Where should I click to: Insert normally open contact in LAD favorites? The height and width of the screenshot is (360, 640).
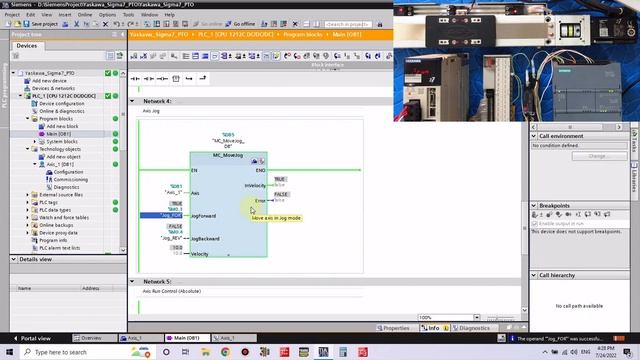click(135, 78)
